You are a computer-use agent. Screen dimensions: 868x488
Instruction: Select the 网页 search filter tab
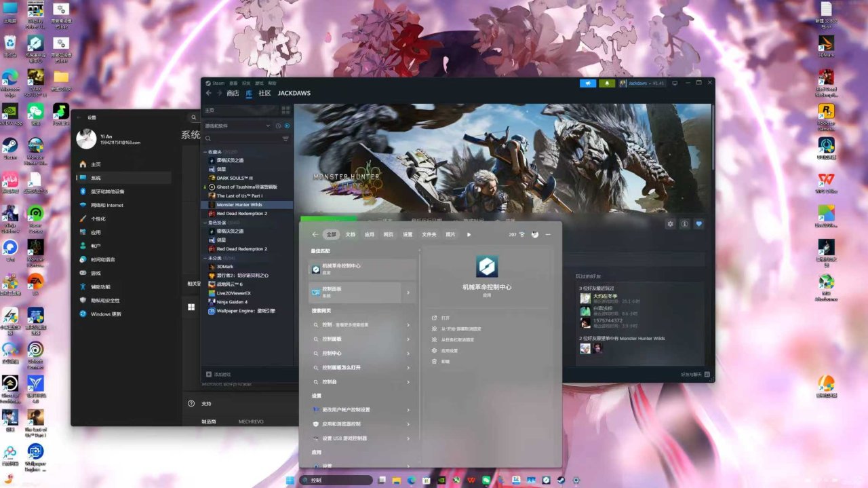point(389,234)
